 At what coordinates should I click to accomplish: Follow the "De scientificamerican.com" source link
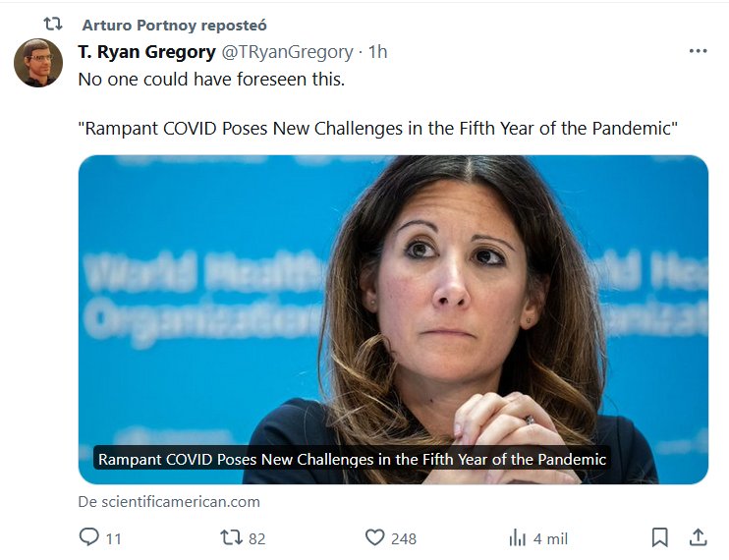click(x=169, y=501)
